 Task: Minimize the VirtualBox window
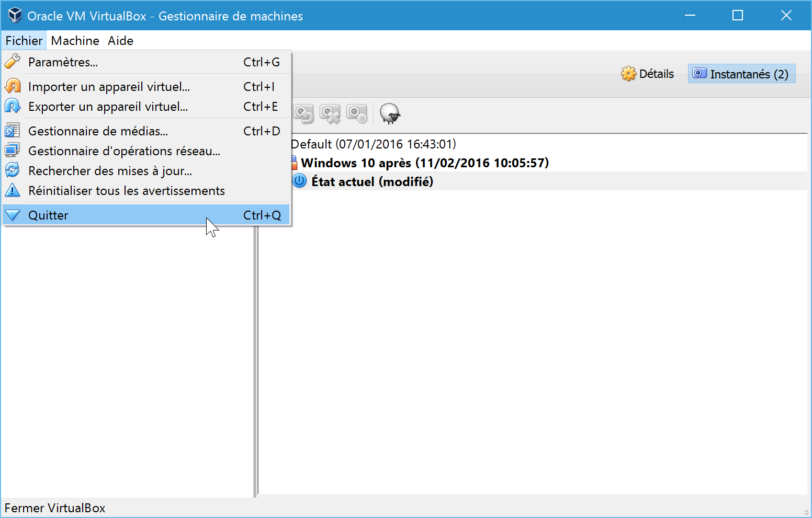[690, 15]
